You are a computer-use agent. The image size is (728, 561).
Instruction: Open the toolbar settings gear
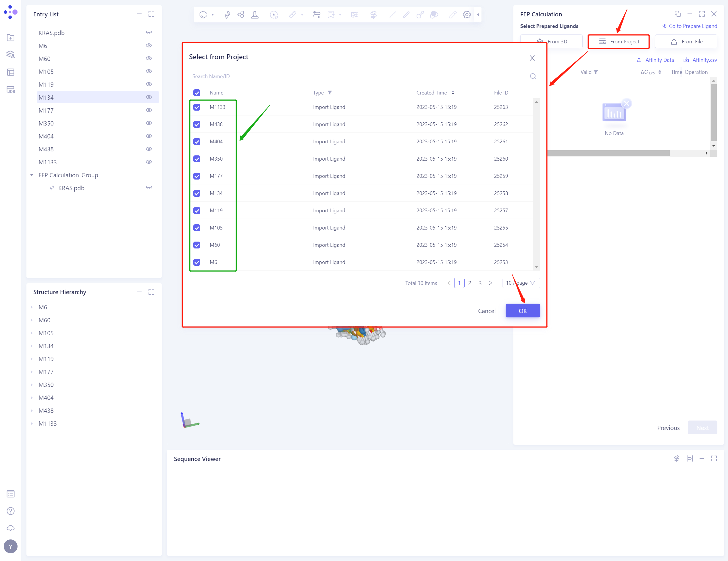[x=467, y=15]
